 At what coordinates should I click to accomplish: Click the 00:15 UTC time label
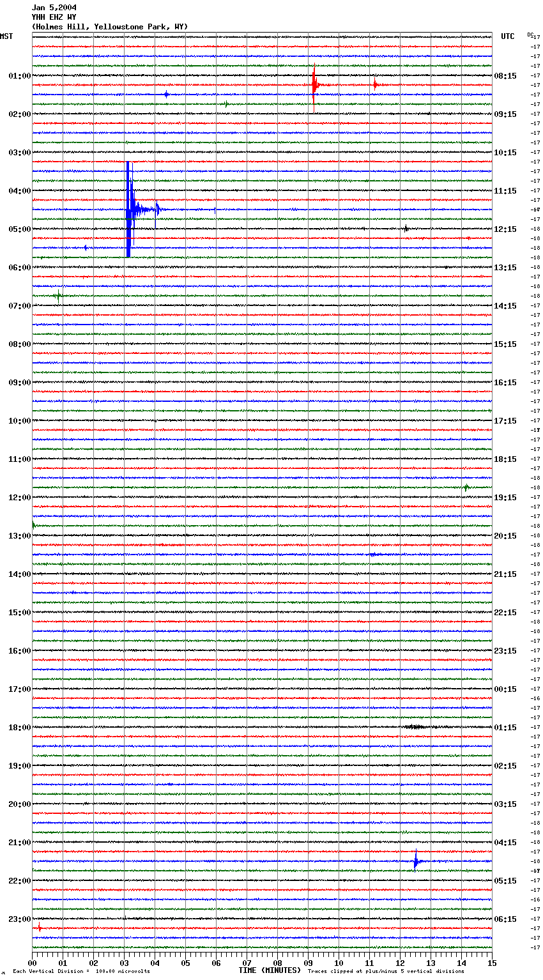[x=505, y=689]
